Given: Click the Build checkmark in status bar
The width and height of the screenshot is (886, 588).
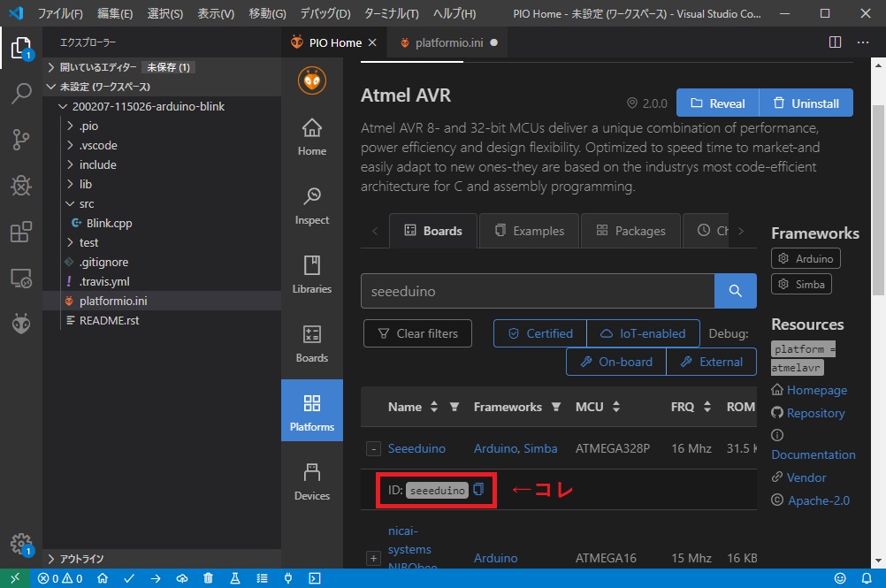Looking at the screenshot, I should tap(129, 578).
